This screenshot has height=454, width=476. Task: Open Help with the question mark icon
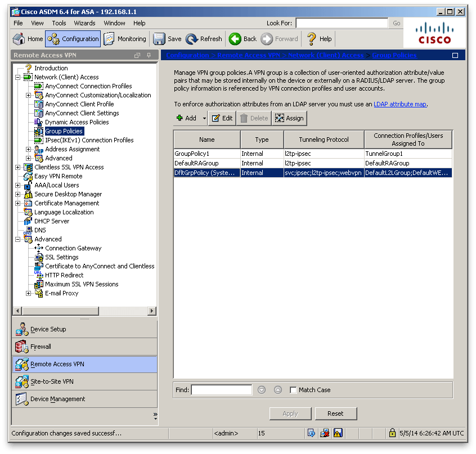click(312, 39)
